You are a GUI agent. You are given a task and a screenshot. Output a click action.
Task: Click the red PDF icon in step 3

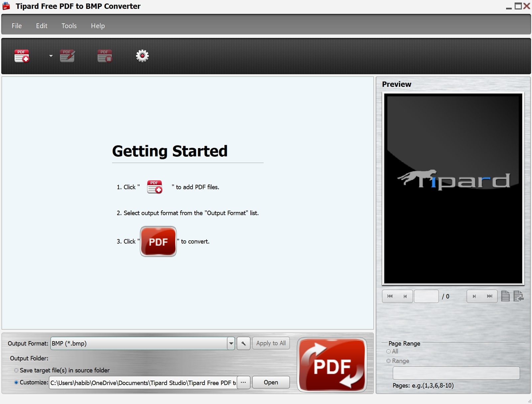(158, 242)
